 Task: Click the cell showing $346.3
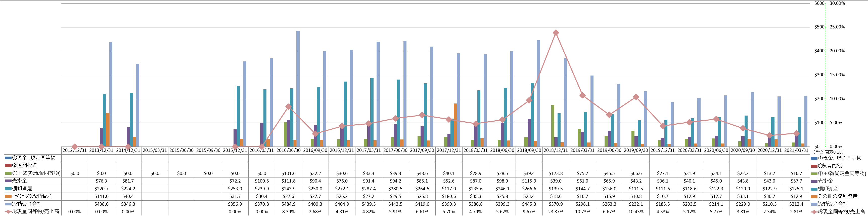[128, 204]
